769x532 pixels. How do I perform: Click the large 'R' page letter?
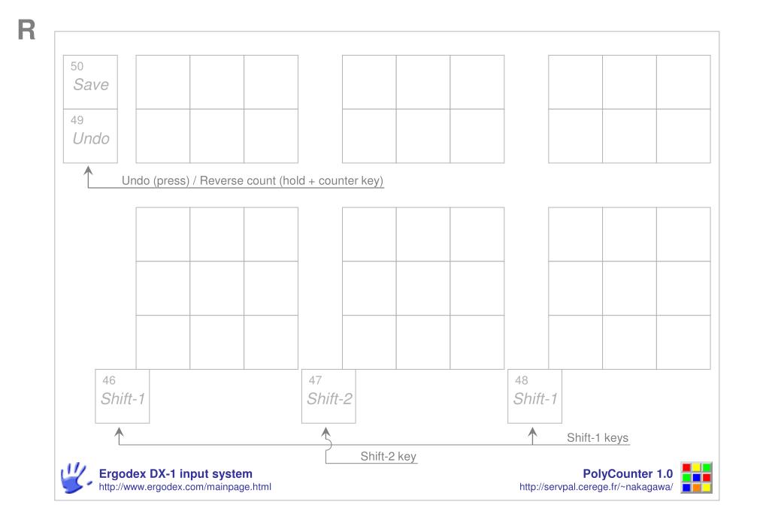pos(26,30)
